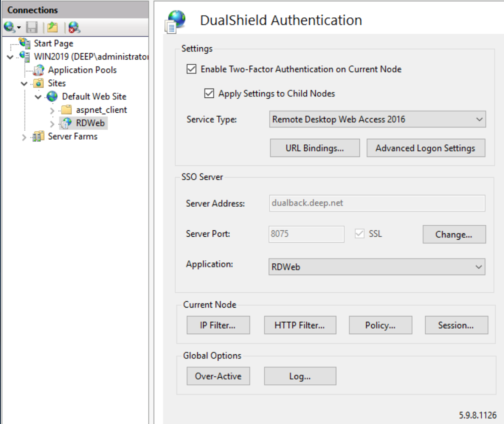The width and height of the screenshot is (504, 424).
Task: Expand the Server Farms tree node
Action: pyautogui.click(x=24, y=137)
